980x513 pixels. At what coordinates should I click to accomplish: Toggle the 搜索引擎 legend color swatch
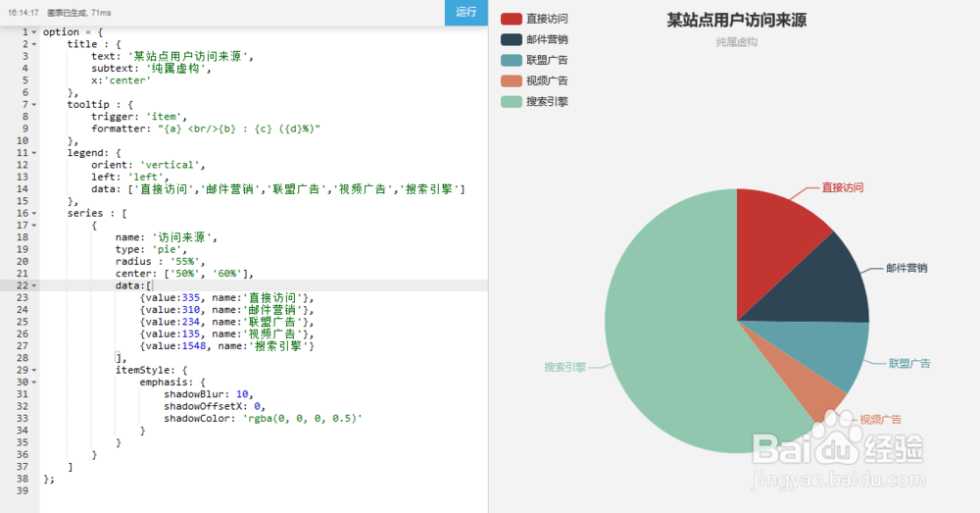[512, 101]
